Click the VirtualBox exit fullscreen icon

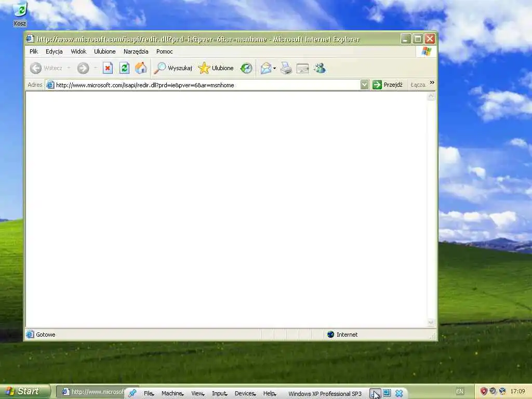coord(387,393)
